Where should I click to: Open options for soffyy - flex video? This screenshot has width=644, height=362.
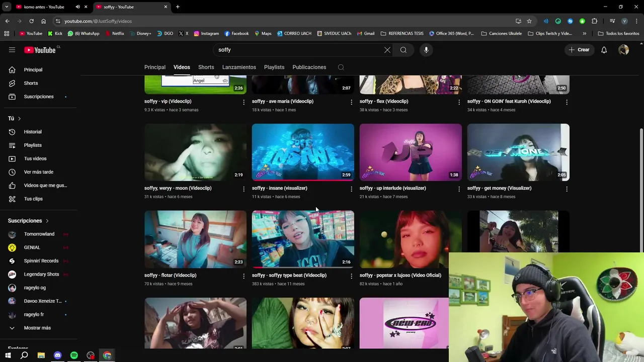[459, 102]
